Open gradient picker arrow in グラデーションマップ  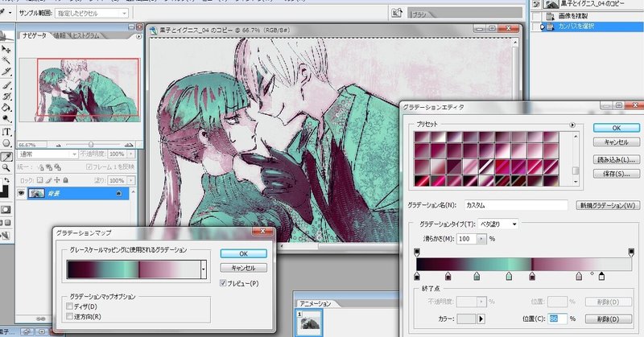tap(204, 269)
